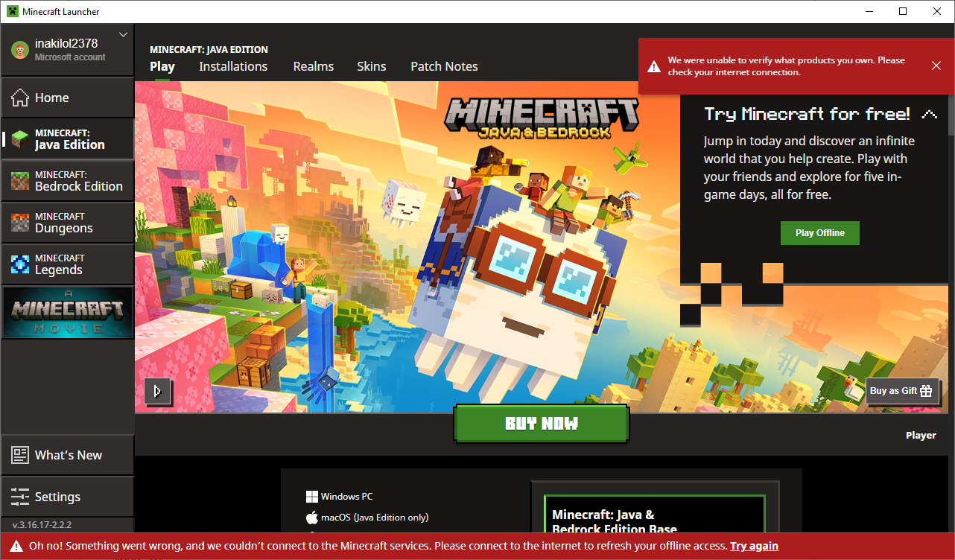955x560 pixels.
Task: Go to the Realms tab
Action: pyautogui.click(x=314, y=66)
